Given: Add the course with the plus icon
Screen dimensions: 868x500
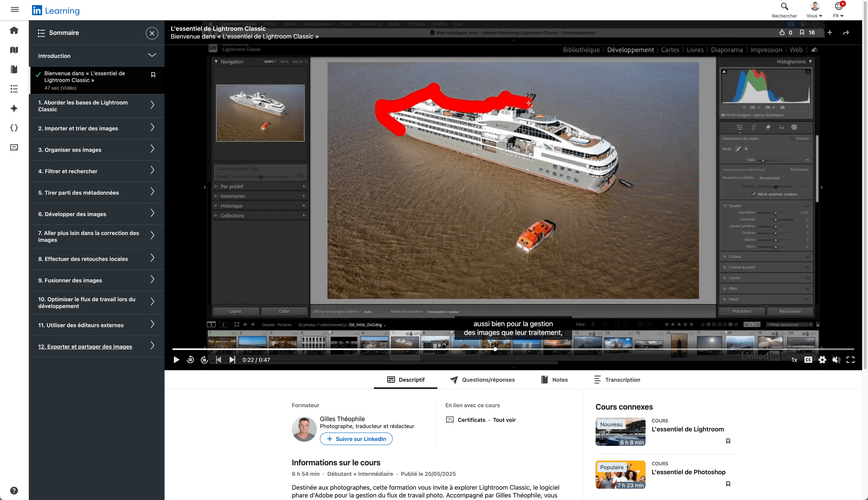Looking at the screenshot, I should [830, 32].
